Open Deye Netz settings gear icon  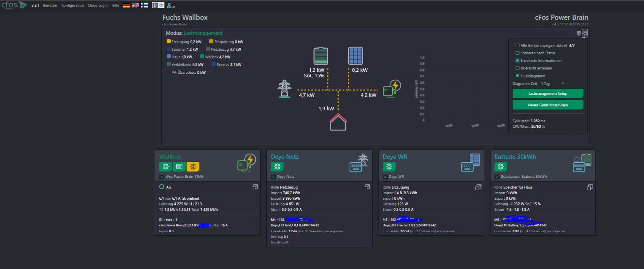(x=277, y=166)
